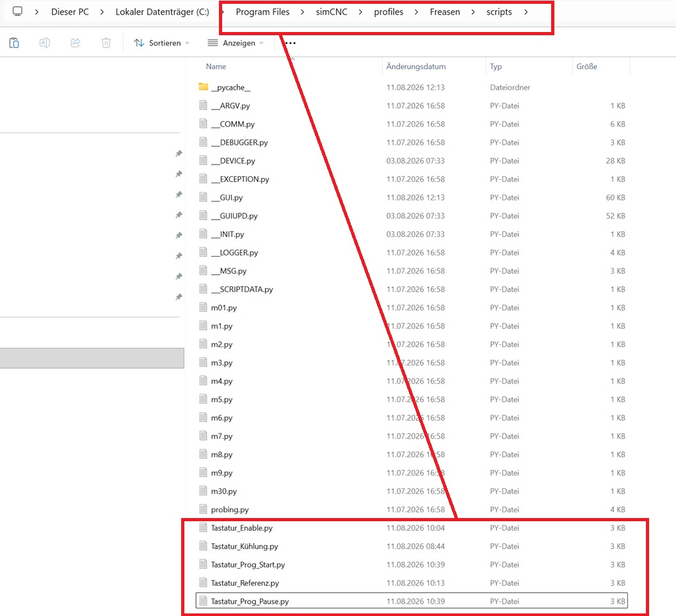Navigate to Freasen breadcrumb
Screen dimensions: 676x616
pyautogui.click(x=445, y=12)
